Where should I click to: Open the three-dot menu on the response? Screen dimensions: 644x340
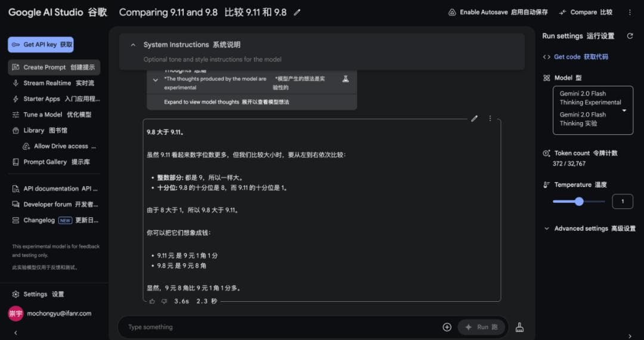pos(490,118)
